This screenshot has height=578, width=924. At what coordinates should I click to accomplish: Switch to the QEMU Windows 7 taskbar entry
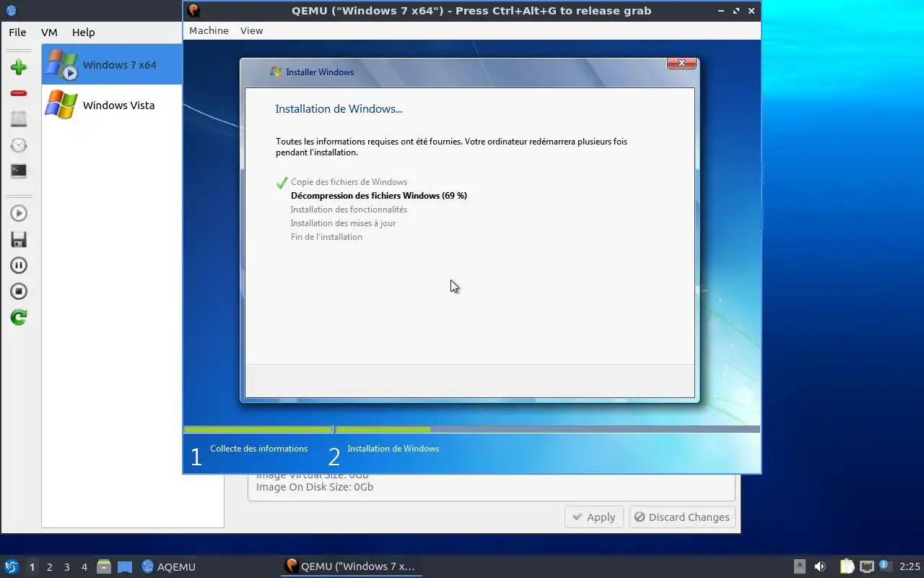(x=351, y=566)
